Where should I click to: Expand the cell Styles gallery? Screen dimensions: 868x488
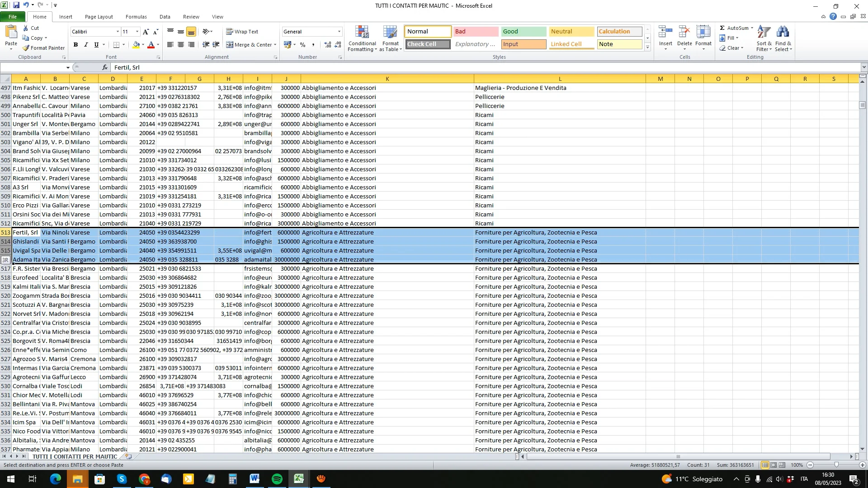click(647, 47)
